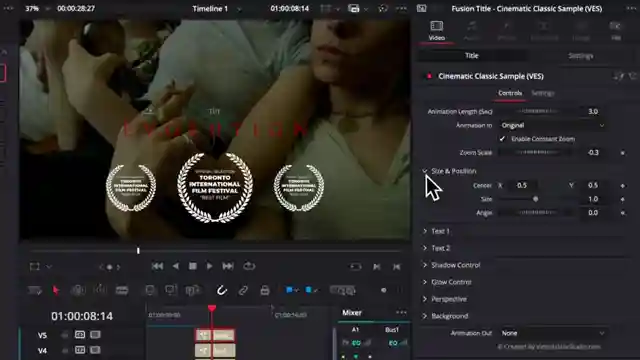Toggle the Inspector panel icon in the header

click(x=422, y=8)
